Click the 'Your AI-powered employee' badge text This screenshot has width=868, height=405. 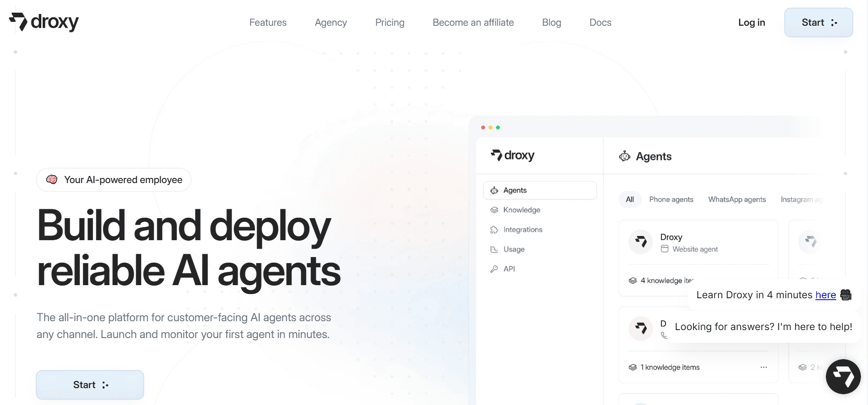click(123, 180)
